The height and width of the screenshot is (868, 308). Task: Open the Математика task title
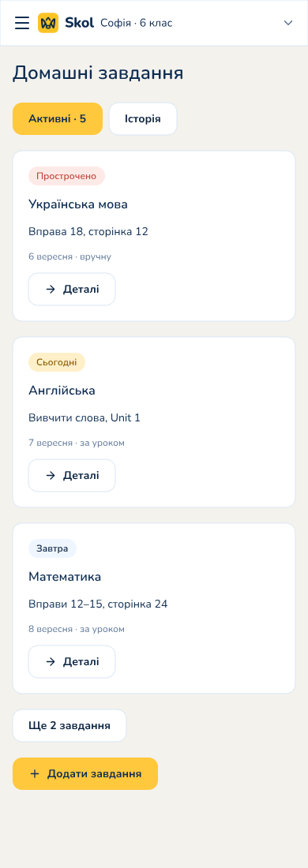pyautogui.click(x=65, y=577)
